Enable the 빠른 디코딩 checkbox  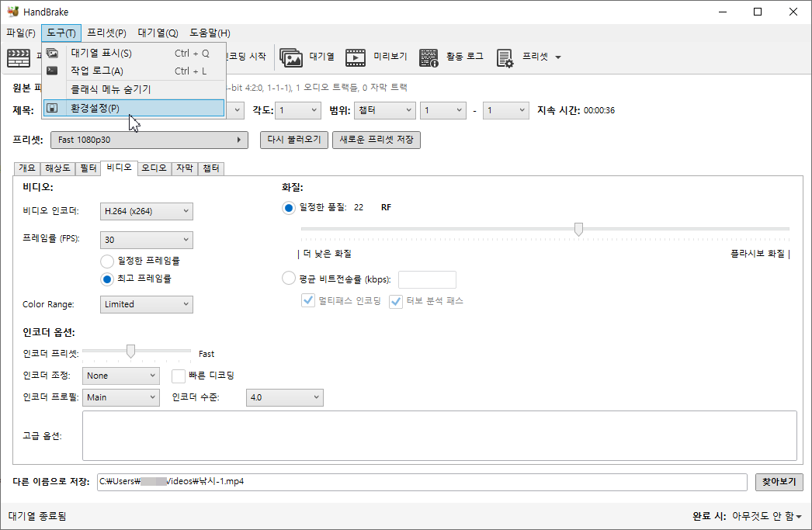click(x=179, y=376)
